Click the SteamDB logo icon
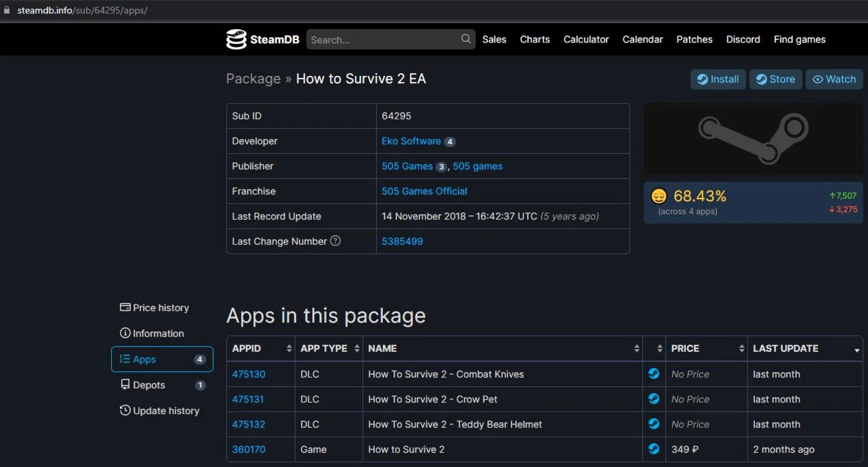The width and height of the screenshot is (868, 467). tap(236, 39)
